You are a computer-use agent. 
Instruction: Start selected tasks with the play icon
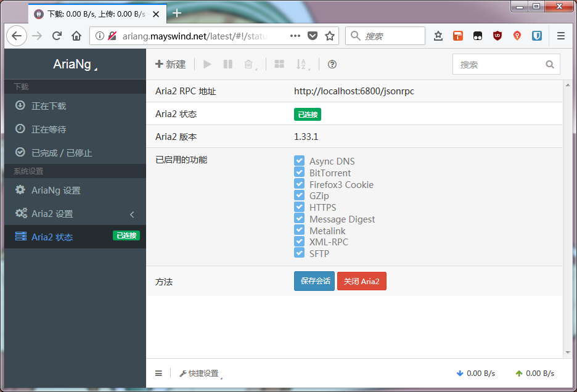pos(207,65)
